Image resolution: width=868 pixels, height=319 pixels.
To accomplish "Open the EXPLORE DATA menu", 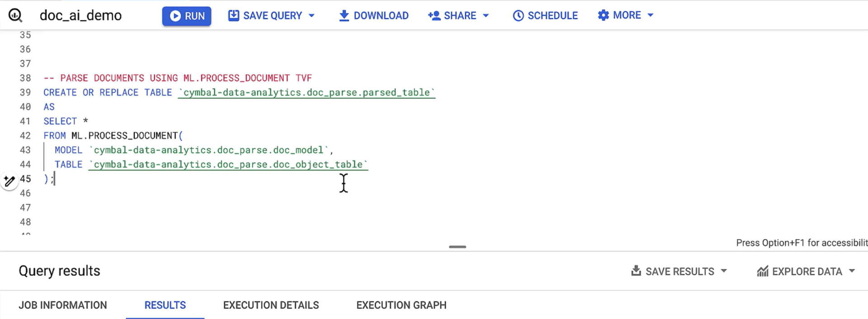I will (807, 271).
